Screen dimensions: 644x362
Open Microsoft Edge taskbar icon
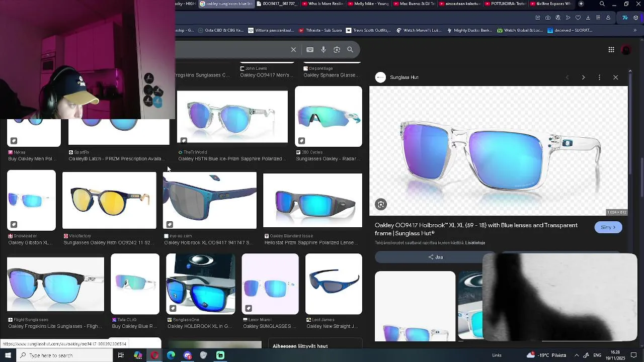click(171, 355)
